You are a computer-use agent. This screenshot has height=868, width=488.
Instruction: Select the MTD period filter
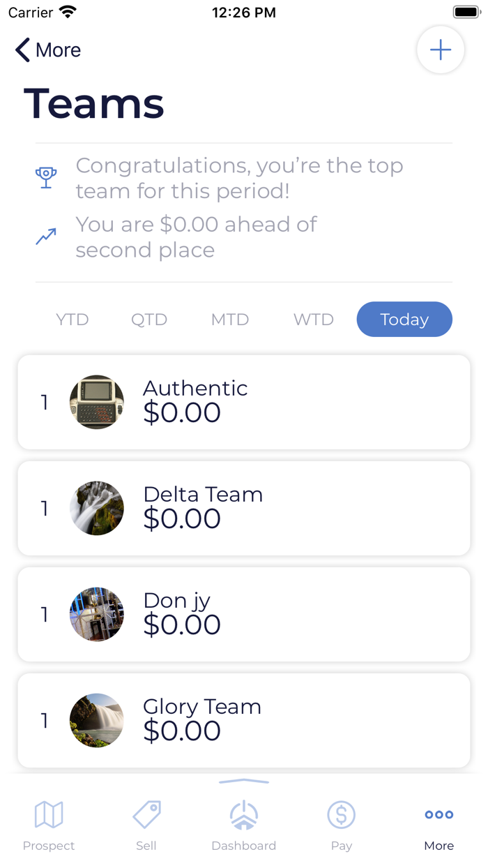click(x=230, y=320)
